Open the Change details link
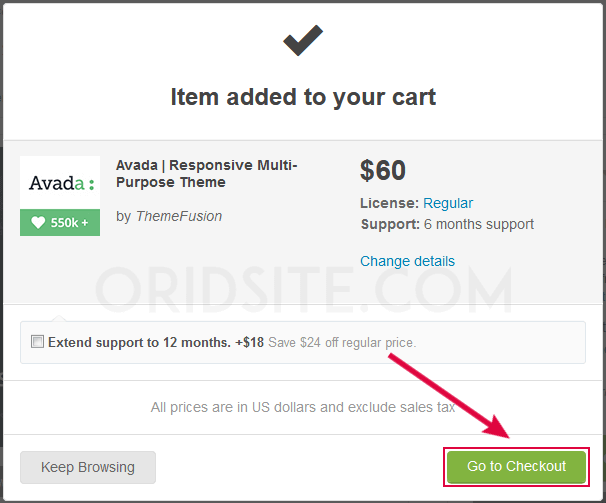Viewport: 606px width, 503px height. [407, 261]
